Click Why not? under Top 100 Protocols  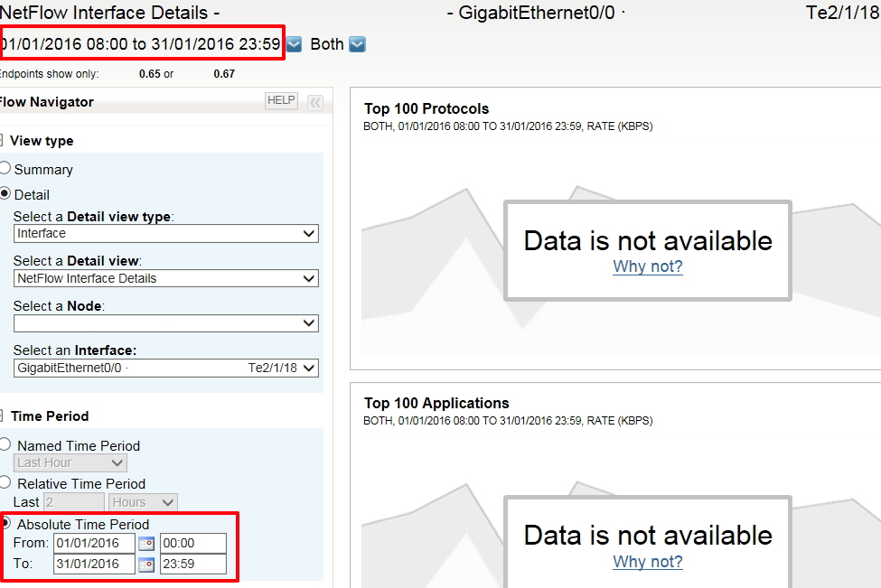tap(647, 266)
